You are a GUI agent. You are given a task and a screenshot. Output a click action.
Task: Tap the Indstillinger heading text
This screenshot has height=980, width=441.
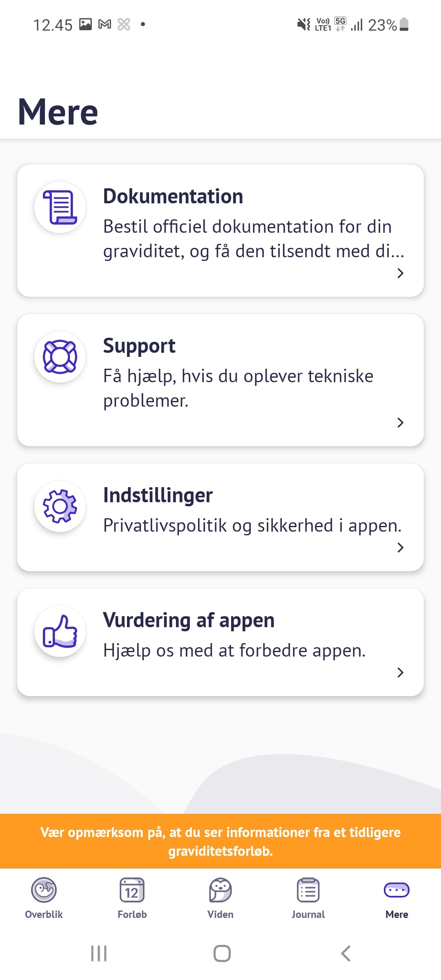click(158, 495)
